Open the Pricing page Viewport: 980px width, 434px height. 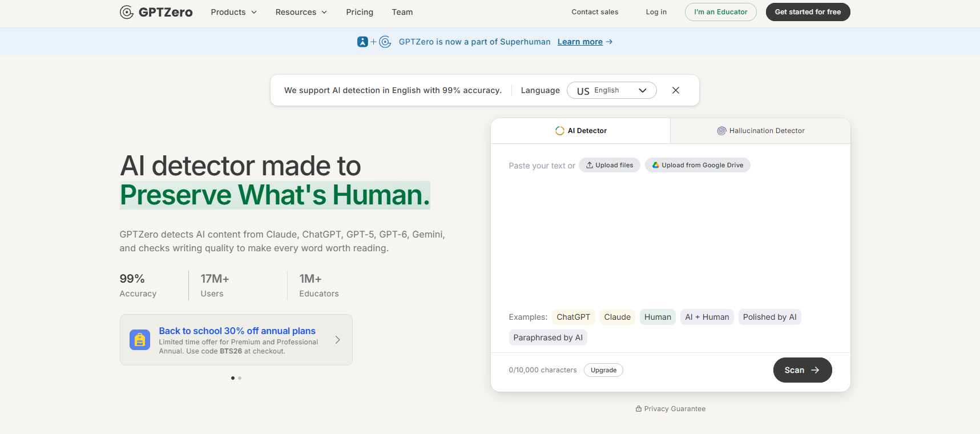(x=360, y=12)
